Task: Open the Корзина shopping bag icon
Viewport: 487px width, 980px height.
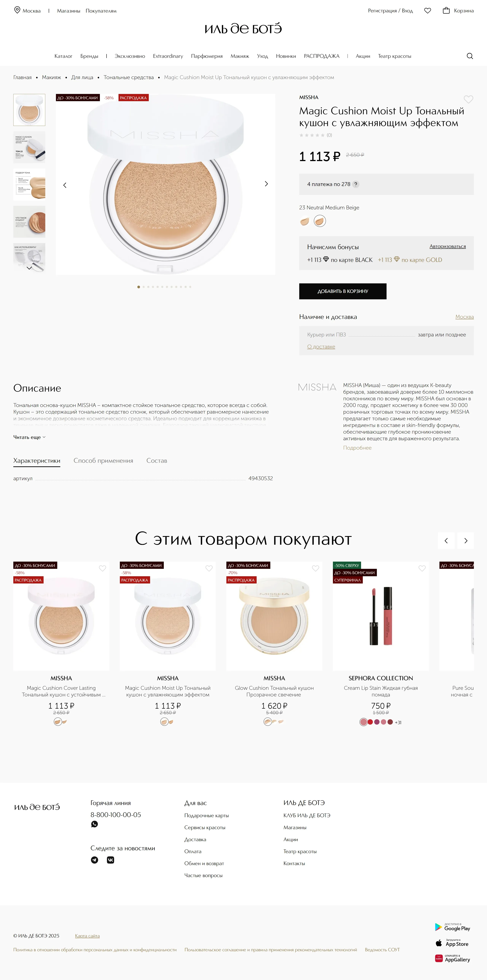Action: pyautogui.click(x=446, y=11)
